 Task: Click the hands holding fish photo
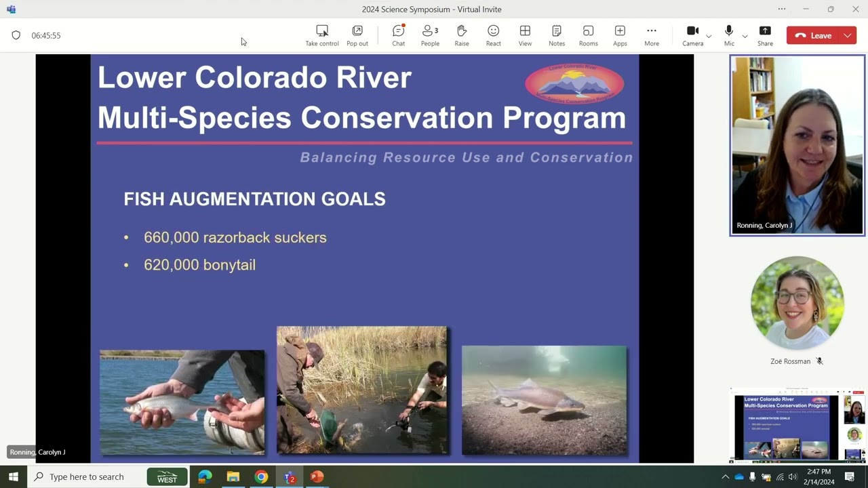182,402
